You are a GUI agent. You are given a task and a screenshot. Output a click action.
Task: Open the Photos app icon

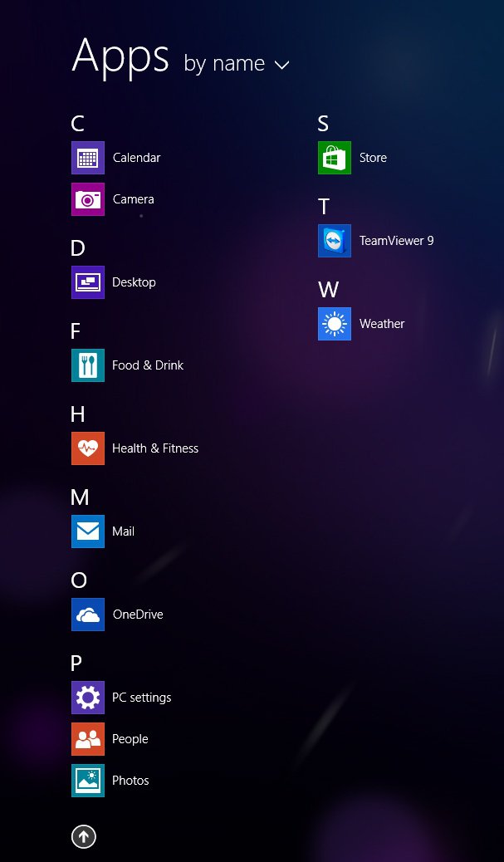[x=88, y=780]
